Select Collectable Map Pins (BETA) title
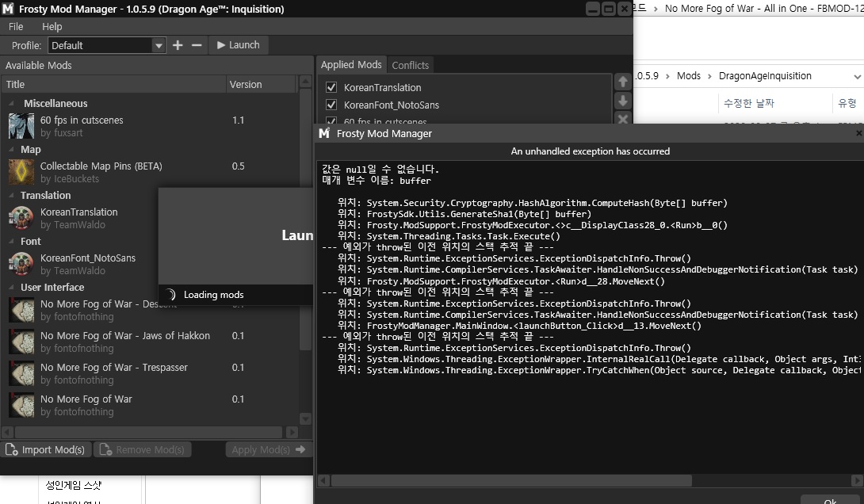The image size is (864, 504). [101, 166]
